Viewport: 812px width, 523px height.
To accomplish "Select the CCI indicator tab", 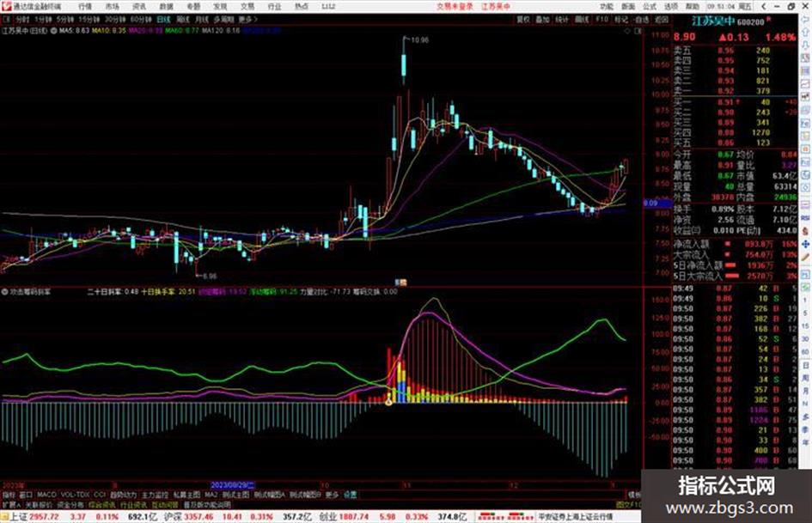I will tap(100, 495).
